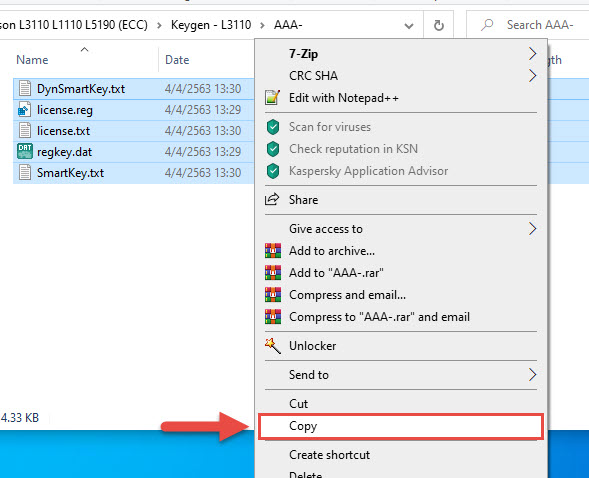Screen dimensions: 589x478
Task: Click the search magnifier icon
Action: [x=487, y=25]
